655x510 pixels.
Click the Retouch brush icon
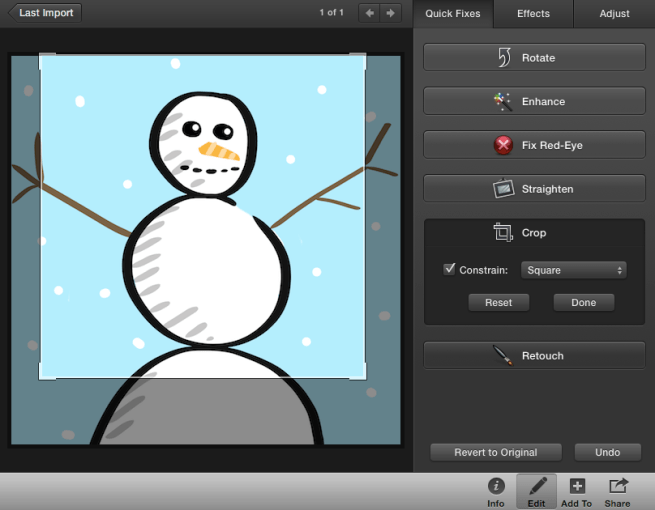(x=503, y=356)
